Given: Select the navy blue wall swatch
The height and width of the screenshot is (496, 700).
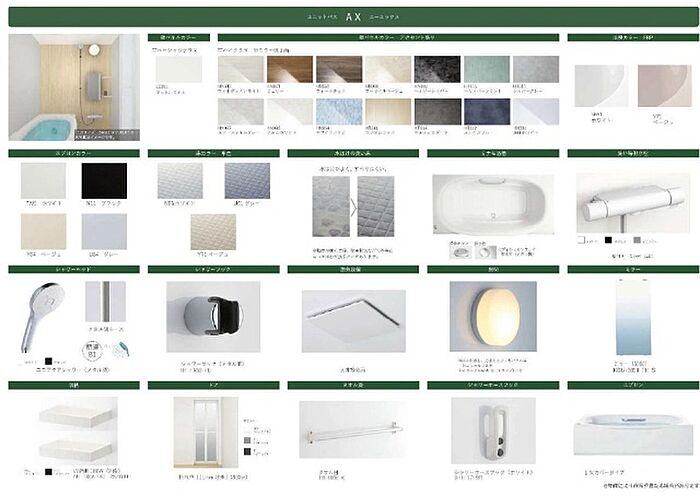Looking at the screenshot, I should coord(486,111).
